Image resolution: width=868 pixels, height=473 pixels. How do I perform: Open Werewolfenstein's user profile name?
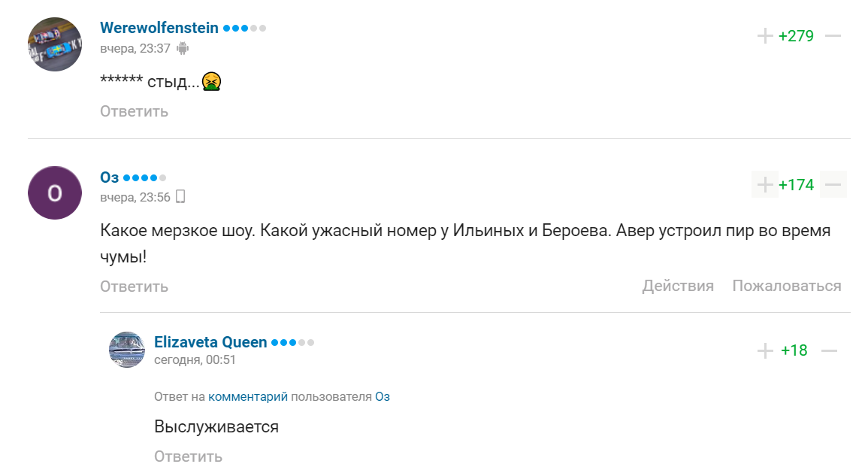coord(159,28)
